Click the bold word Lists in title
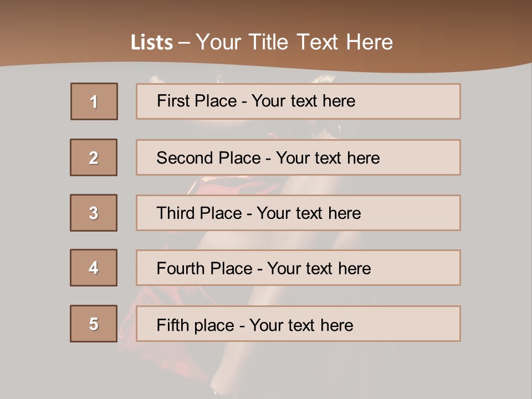Screen dimensions: 532x399 pyautogui.click(x=151, y=43)
